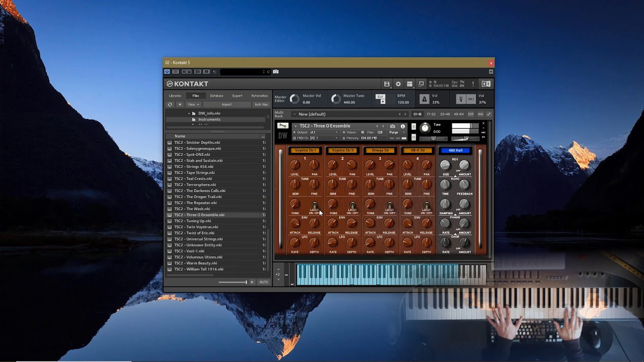Switch to the Libraries tab
The width and height of the screenshot is (644, 362).
click(x=175, y=96)
